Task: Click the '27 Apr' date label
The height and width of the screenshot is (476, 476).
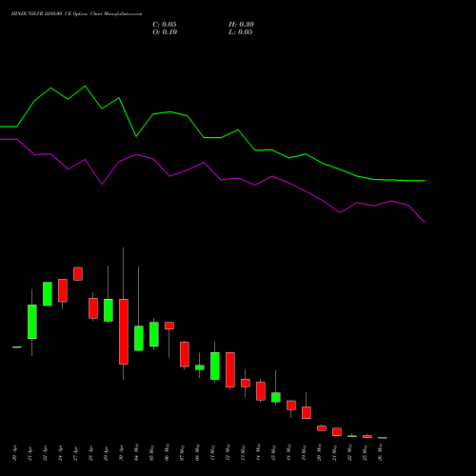Action: coord(75,453)
